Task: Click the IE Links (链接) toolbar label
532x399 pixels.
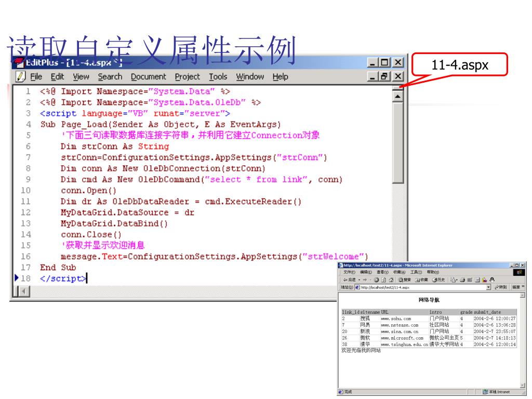Action: (516, 287)
